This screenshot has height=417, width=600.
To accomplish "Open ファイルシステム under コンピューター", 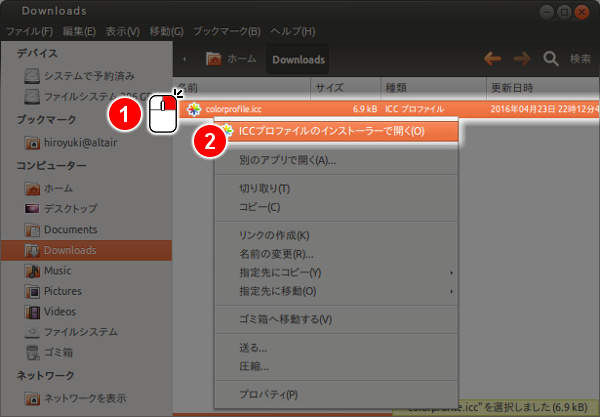I will (x=81, y=332).
